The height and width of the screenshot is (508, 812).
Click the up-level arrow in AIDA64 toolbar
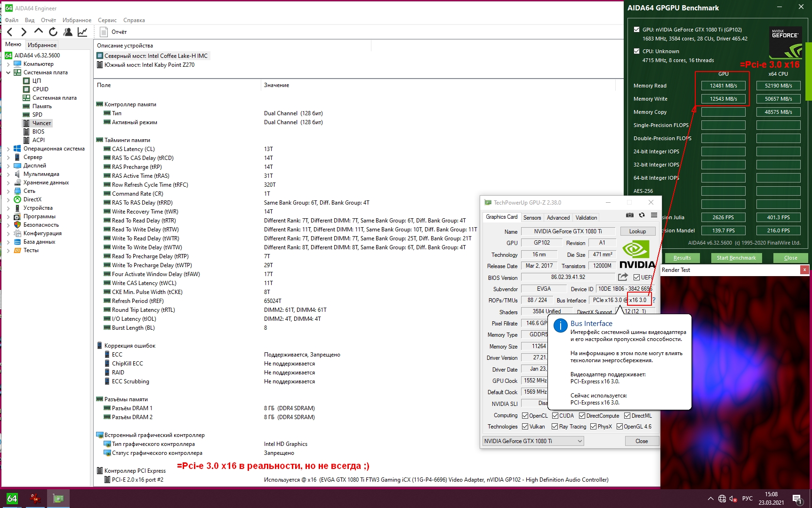[x=39, y=32]
